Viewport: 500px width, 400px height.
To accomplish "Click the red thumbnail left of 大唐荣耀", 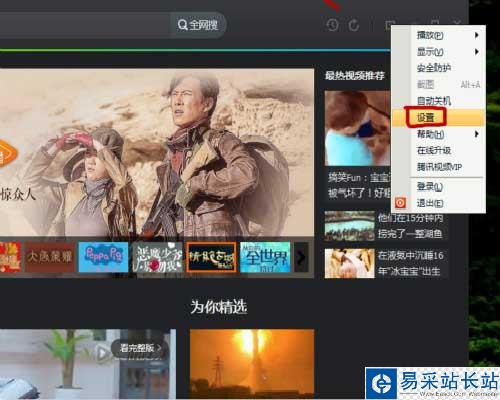I will click(10, 257).
